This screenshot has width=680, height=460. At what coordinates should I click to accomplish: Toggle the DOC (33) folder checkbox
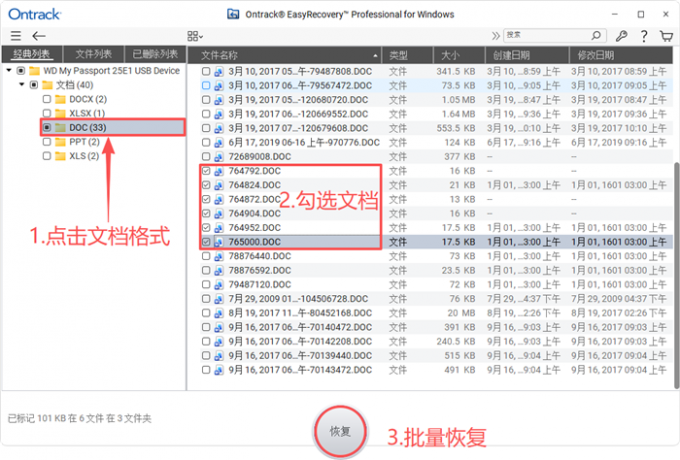pos(47,127)
